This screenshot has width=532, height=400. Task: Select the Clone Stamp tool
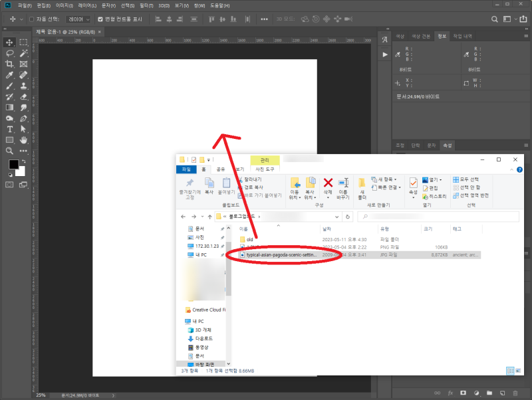pyautogui.click(x=23, y=86)
